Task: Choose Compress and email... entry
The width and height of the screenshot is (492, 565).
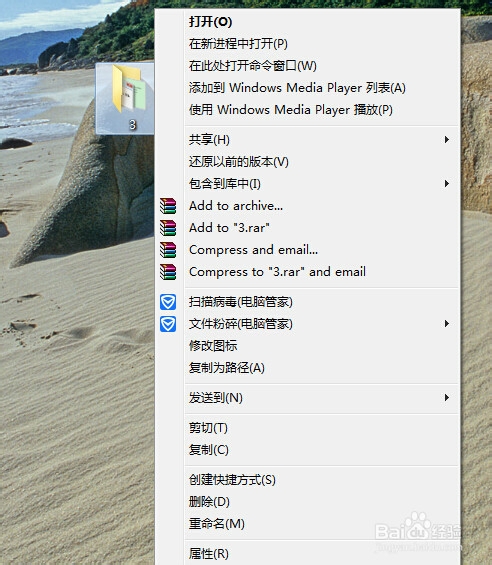Action: click(x=308, y=250)
